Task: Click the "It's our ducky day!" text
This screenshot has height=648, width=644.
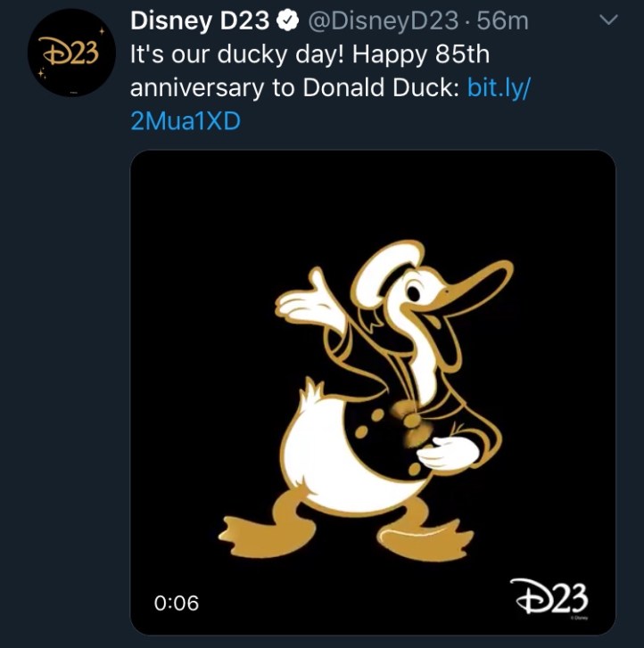Action: (237, 55)
